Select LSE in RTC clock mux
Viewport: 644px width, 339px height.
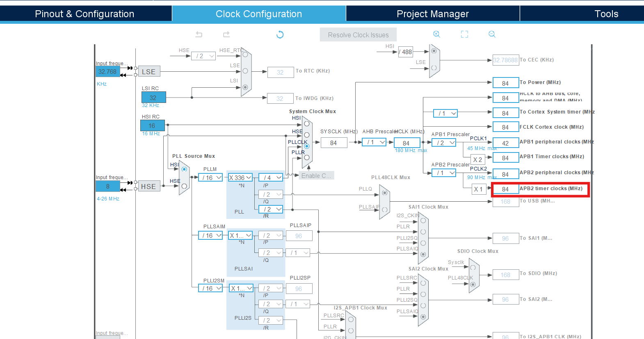tap(245, 71)
